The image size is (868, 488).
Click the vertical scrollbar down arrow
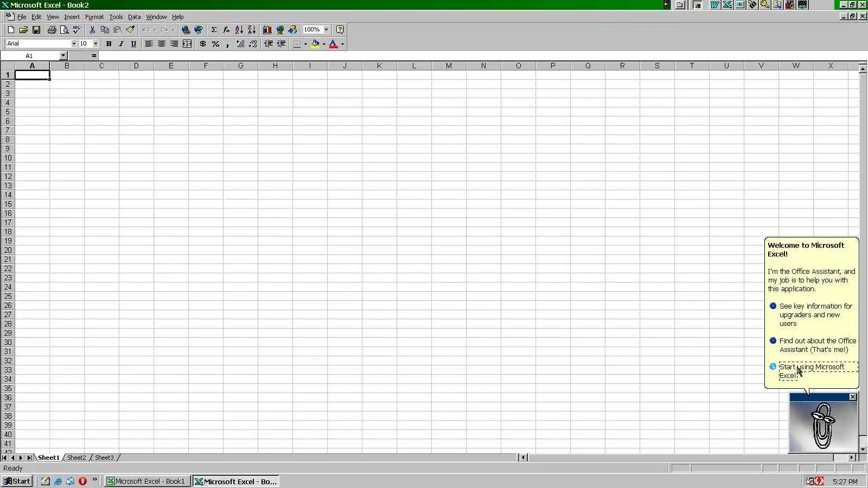pos(863,449)
